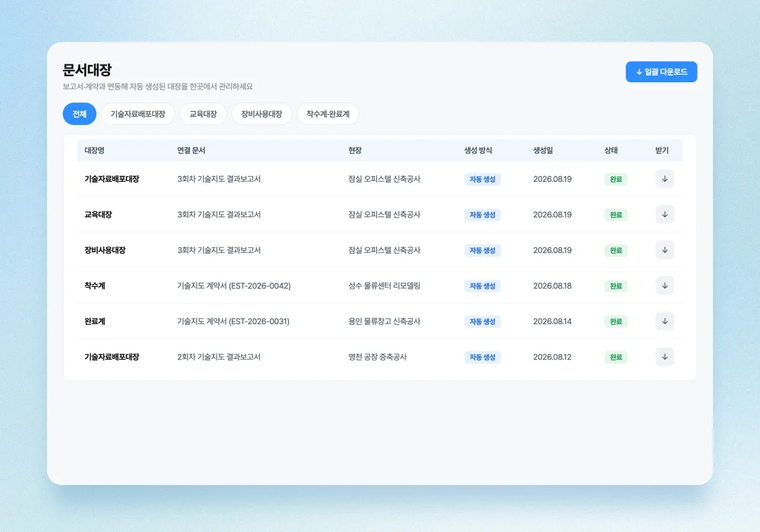
Task: Click 완료 status badge in 교육대장 row
Action: pos(616,215)
